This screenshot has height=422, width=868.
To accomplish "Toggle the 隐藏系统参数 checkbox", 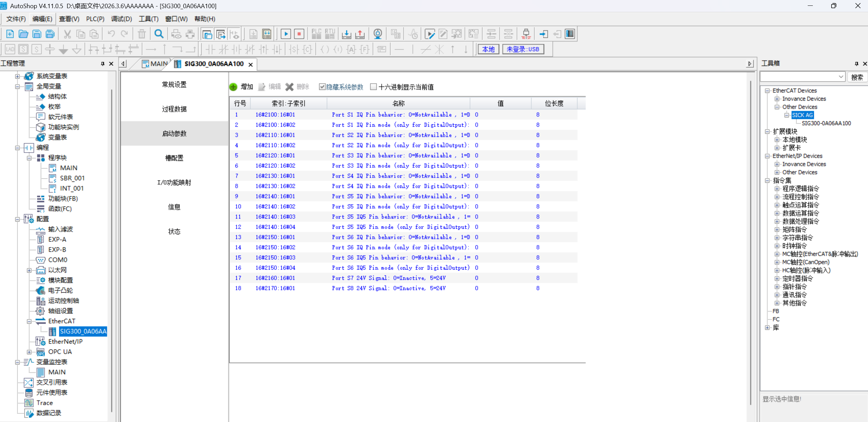I will 322,87.
